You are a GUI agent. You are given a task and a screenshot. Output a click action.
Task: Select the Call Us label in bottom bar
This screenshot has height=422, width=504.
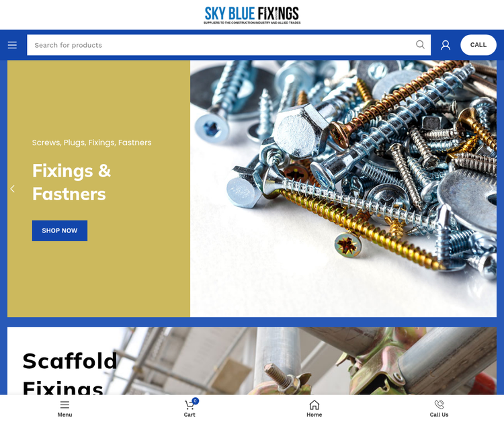coord(439,415)
